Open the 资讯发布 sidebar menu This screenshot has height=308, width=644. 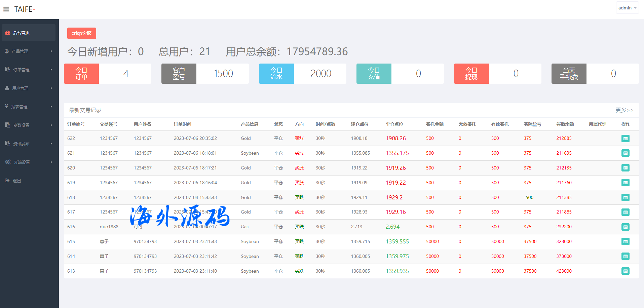point(21,144)
